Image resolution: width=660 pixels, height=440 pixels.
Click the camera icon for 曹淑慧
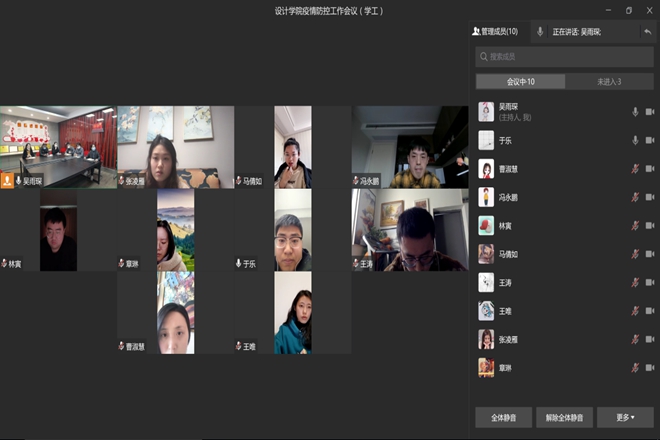(x=649, y=169)
